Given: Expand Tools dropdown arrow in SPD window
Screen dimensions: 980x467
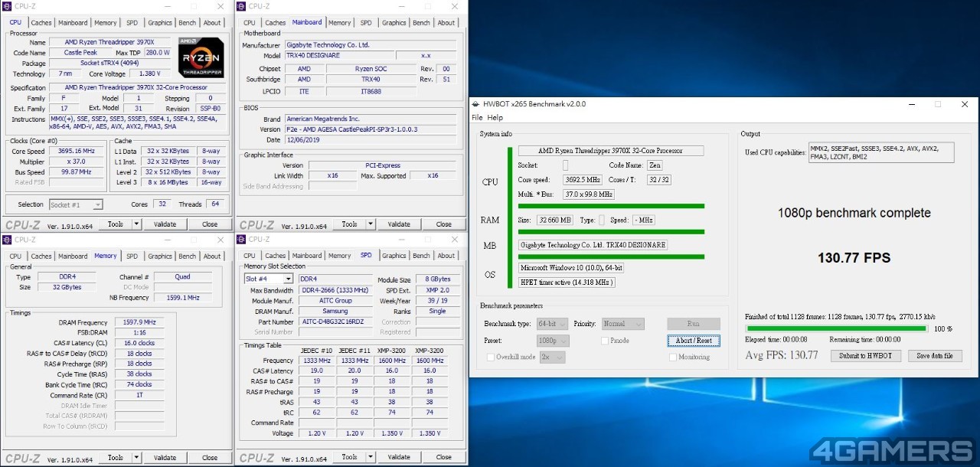Looking at the screenshot, I should click(x=371, y=457).
